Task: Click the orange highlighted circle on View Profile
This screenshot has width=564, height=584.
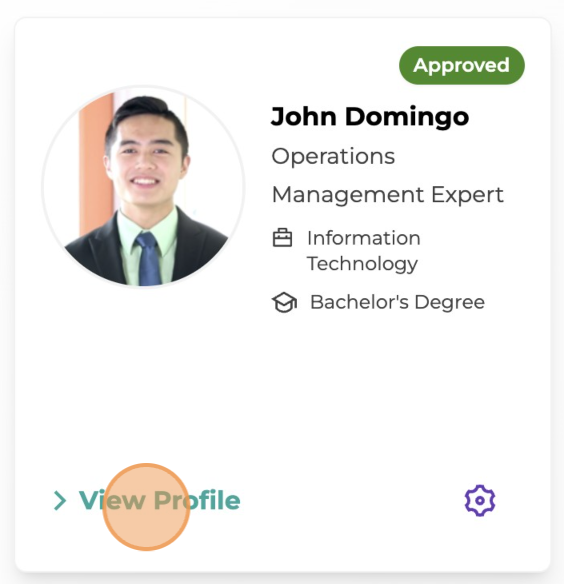Action: pyautogui.click(x=146, y=507)
